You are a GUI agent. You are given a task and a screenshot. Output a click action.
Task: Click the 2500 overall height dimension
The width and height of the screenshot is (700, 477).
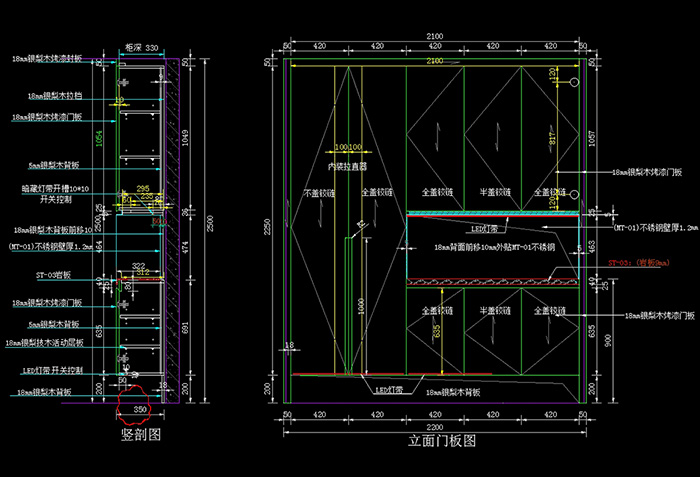pyautogui.click(x=207, y=229)
